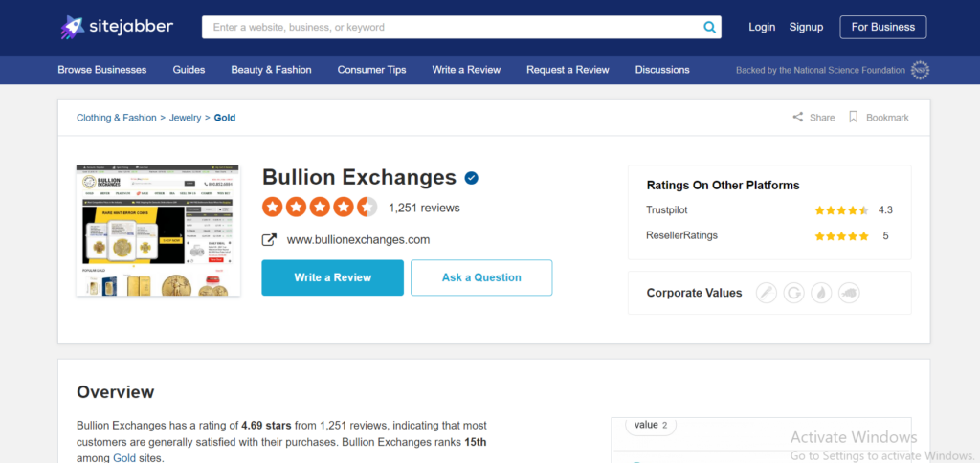Click the Gold breadcrumb link

(x=225, y=118)
